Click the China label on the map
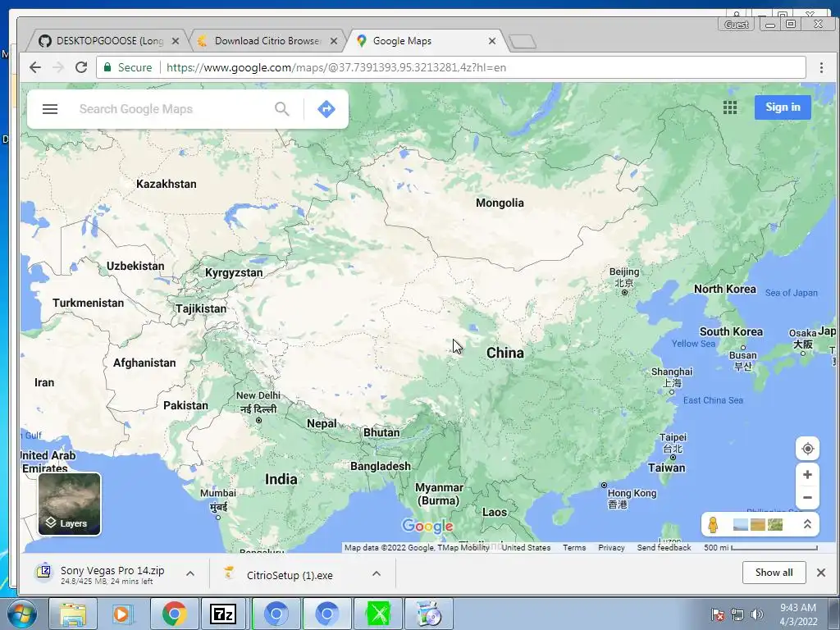840x630 pixels. click(505, 353)
